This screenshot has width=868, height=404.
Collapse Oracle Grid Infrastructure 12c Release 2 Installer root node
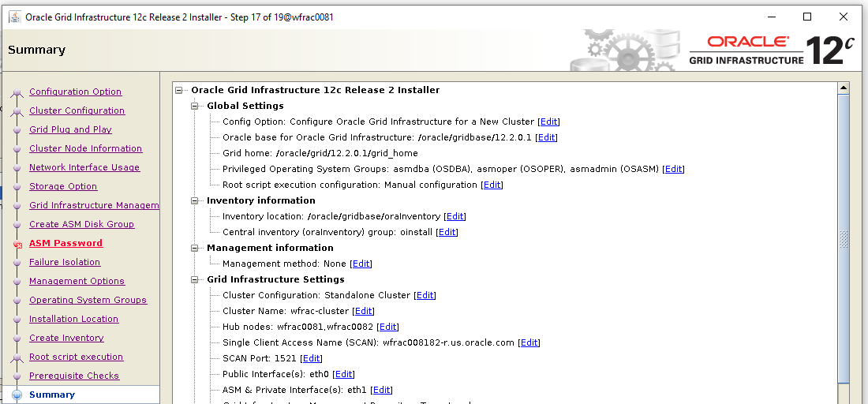tap(179, 90)
